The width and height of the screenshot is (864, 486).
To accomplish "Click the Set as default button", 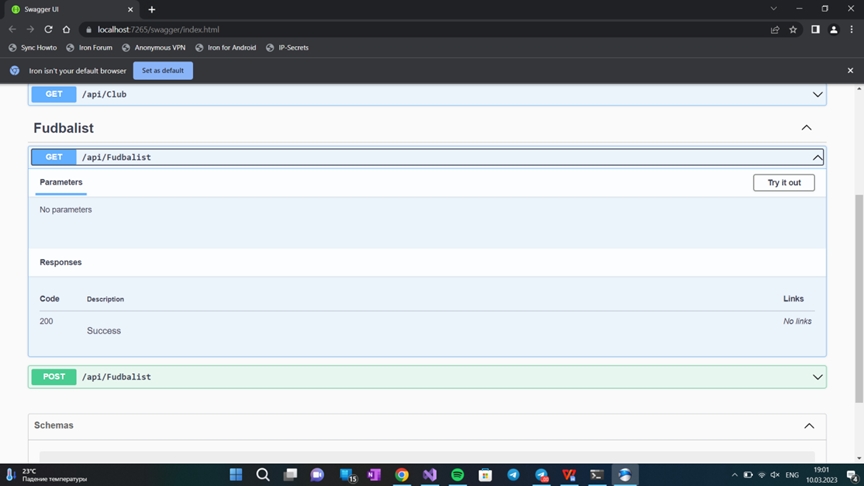I will point(163,71).
